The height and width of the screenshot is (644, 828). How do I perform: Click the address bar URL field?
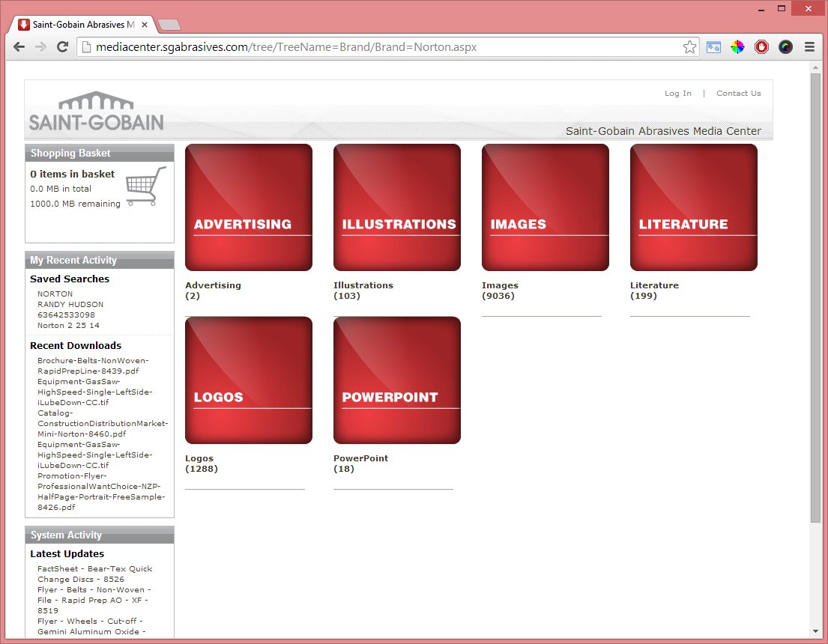[387, 47]
